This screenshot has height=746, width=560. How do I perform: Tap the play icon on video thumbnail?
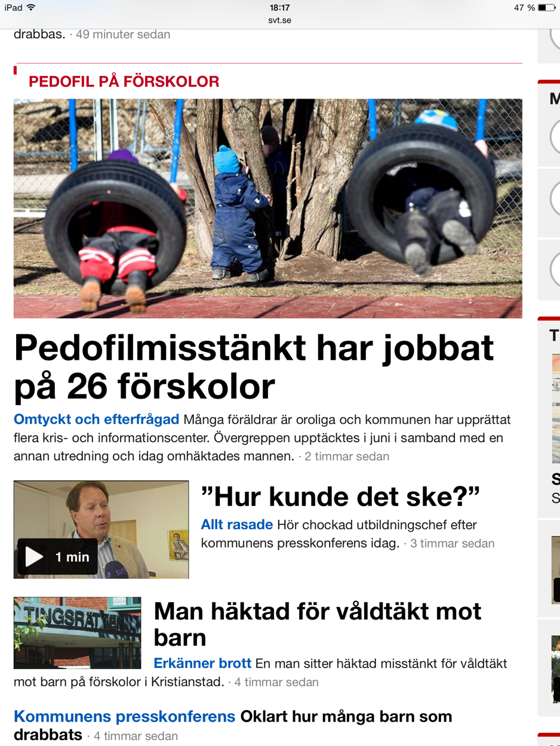coord(34,557)
